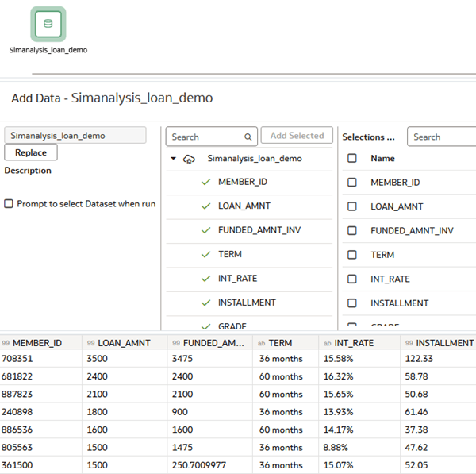Select the Simanalysis_loan_demo dataset node icon
The height and width of the screenshot is (474, 476).
[48, 24]
